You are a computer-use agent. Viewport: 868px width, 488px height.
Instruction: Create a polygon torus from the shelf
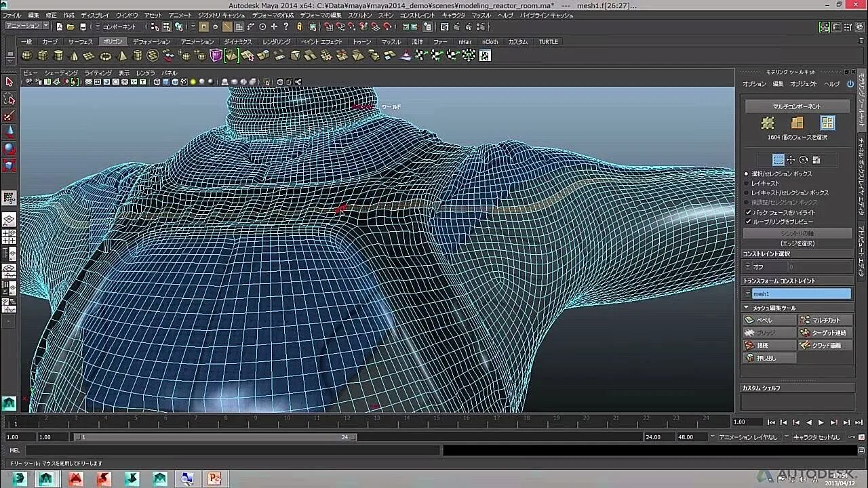click(x=106, y=56)
